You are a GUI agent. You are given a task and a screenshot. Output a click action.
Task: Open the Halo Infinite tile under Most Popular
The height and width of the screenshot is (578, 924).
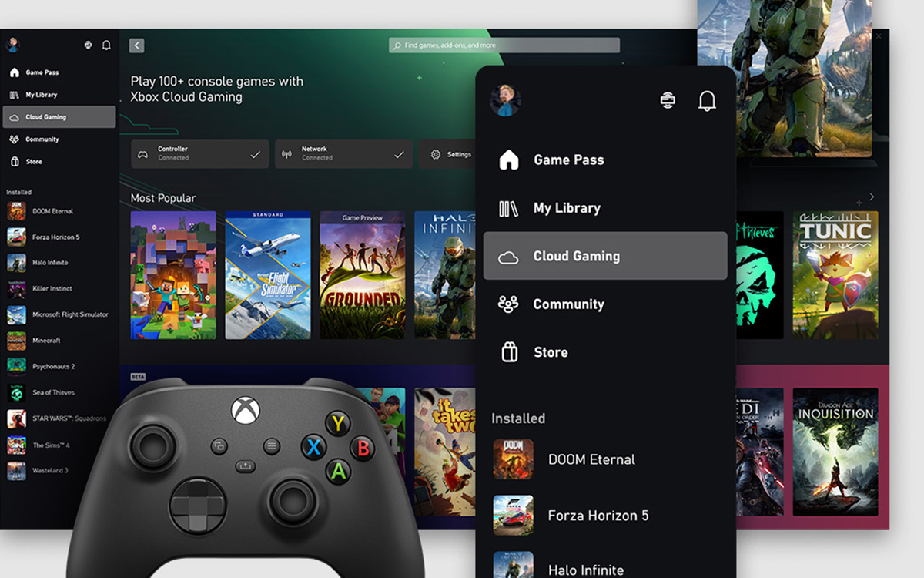pos(445,275)
